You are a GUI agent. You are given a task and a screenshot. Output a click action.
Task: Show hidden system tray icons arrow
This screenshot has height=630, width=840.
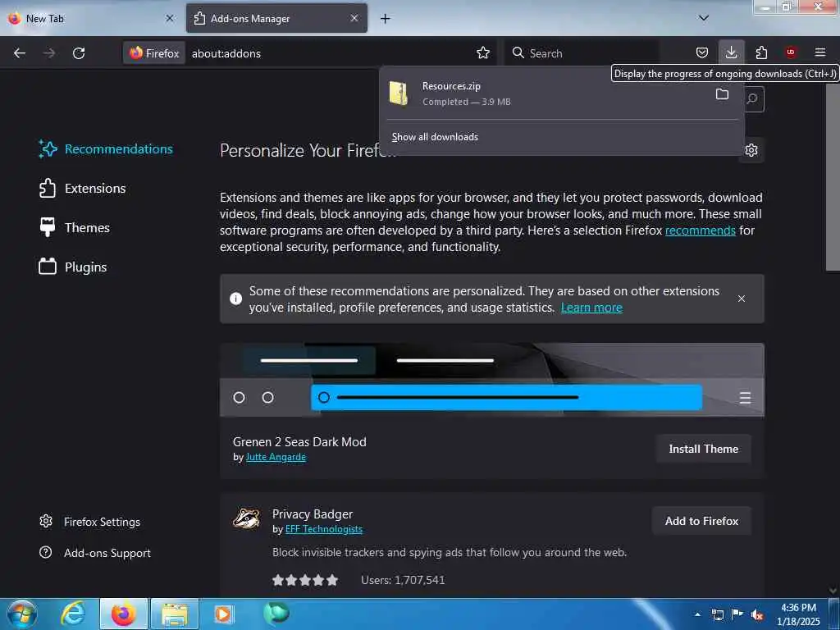[697, 614]
